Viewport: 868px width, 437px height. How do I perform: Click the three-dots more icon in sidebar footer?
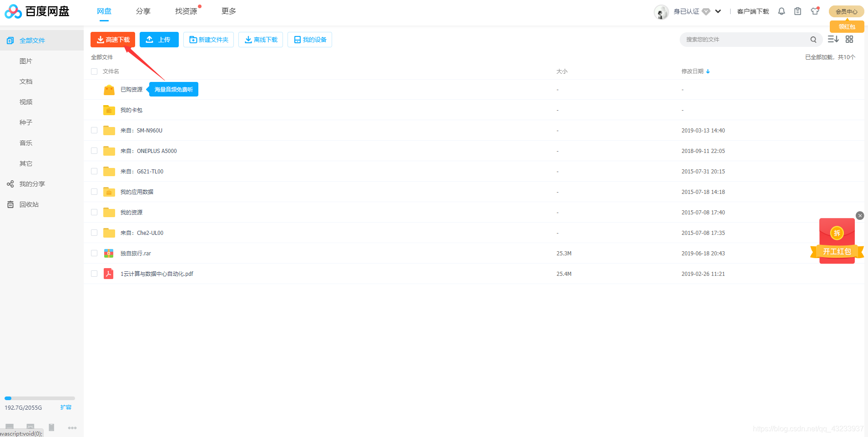[72, 428]
